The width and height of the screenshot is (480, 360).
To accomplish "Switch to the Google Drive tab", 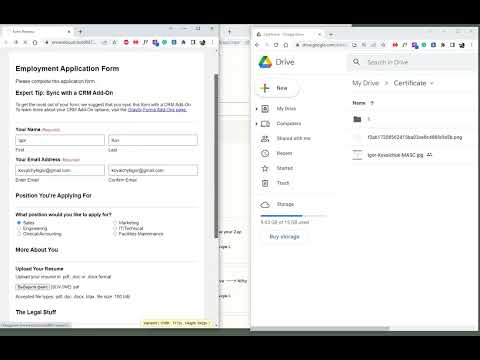I will click(287, 34).
